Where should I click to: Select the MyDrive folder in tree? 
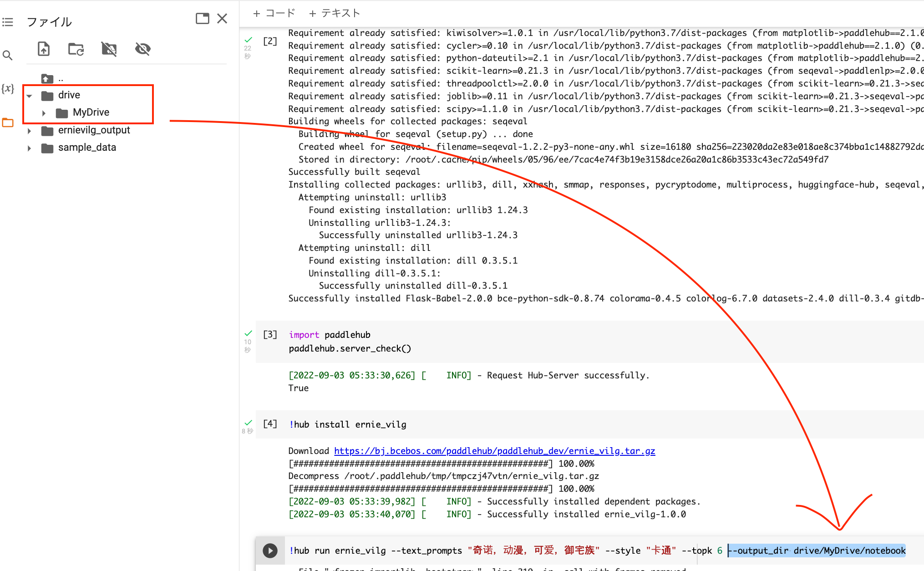coord(91,112)
